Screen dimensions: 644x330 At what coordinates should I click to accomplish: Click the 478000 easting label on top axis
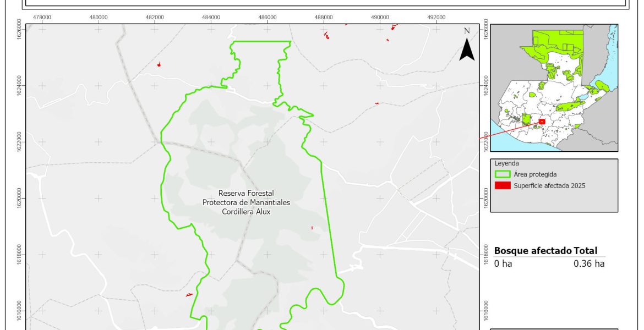(x=42, y=17)
